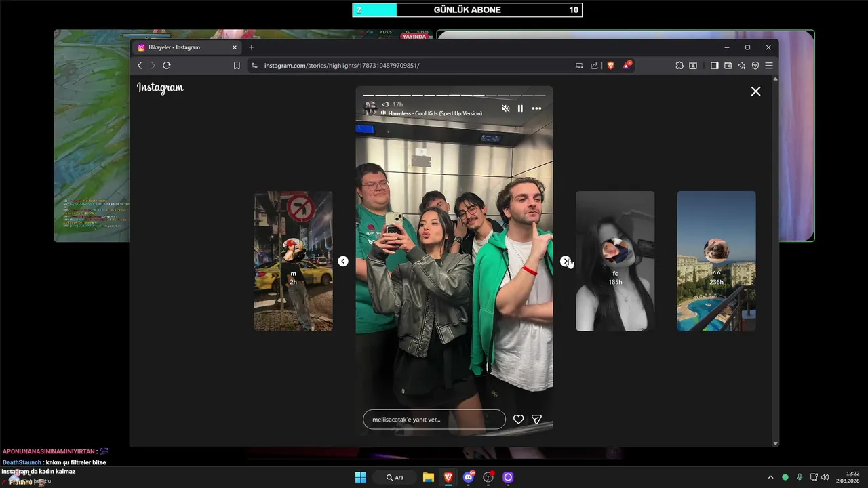Viewport: 868px width, 488px height.
Task: Close the 'Hikayeler • Instagram' tab
Action: pyautogui.click(x=235, y=47)
